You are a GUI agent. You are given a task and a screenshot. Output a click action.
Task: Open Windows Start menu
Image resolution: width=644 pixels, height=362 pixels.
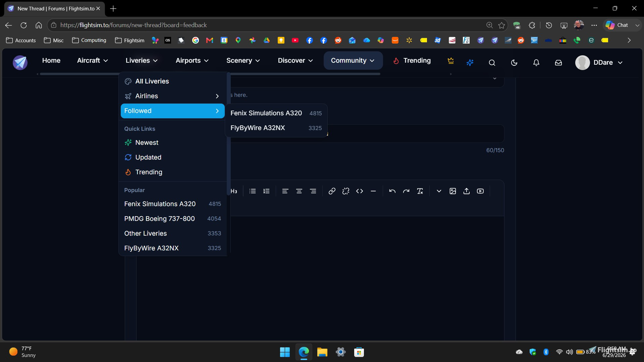285,352
